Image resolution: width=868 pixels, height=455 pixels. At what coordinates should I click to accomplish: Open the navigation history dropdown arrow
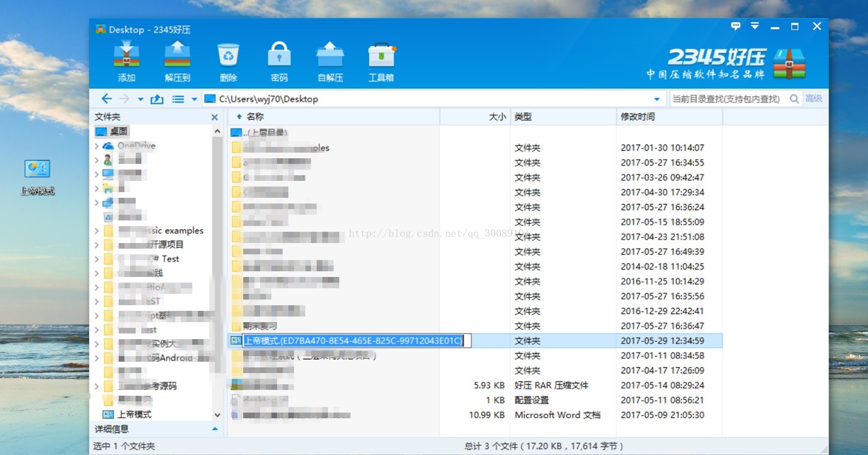click(x=140, y=99)
